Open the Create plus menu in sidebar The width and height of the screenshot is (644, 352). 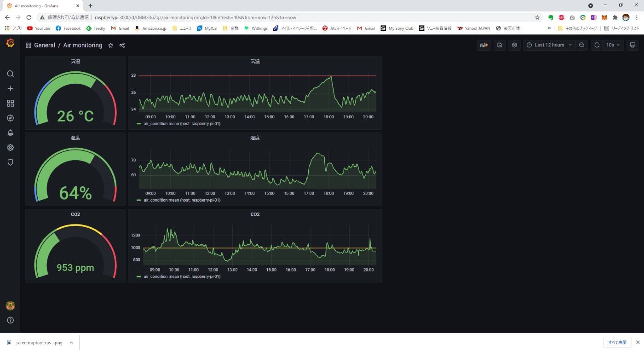point(10,88)
